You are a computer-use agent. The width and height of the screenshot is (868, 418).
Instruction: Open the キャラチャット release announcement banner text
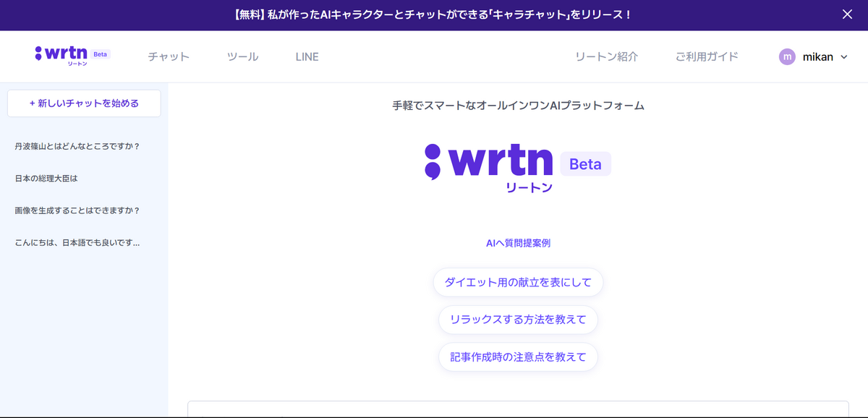[x=433, y=14]
